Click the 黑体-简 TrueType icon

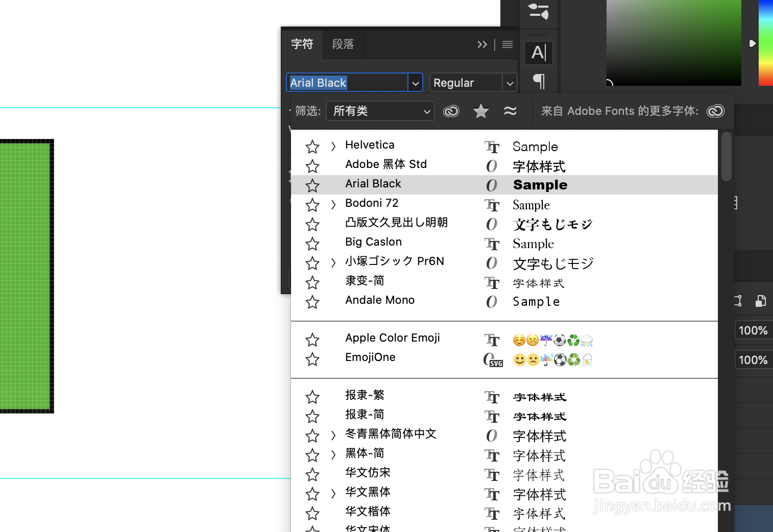492,455
